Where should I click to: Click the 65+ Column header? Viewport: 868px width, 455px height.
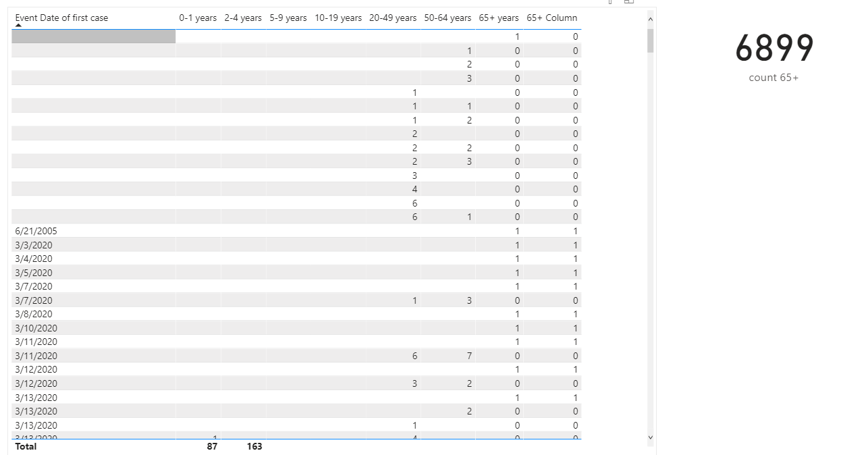click(552, 18)
